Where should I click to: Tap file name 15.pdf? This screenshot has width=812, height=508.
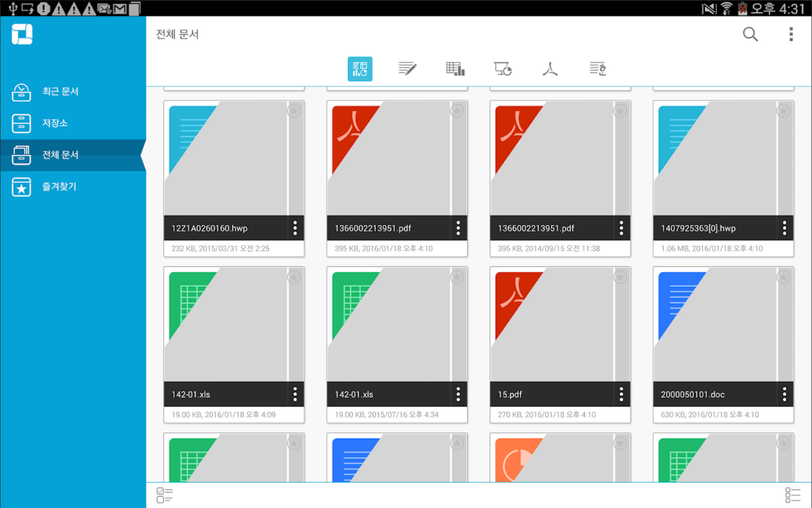click(510, 394)
